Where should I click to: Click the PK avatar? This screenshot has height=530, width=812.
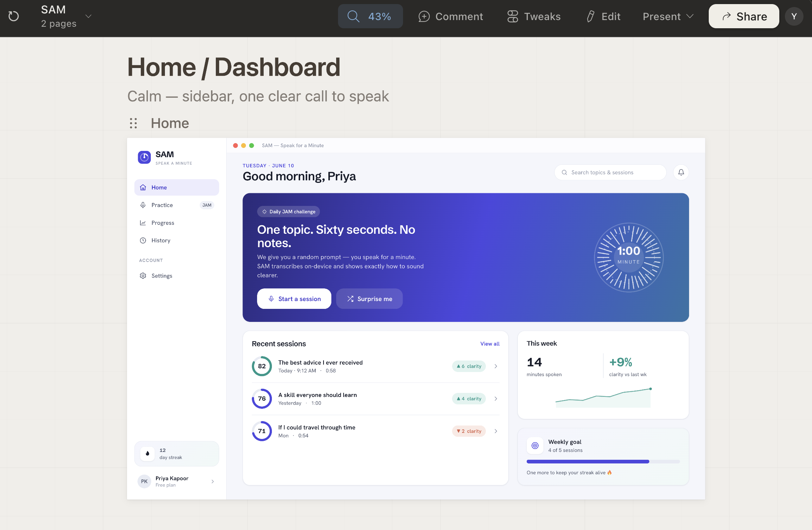point(144,481)
